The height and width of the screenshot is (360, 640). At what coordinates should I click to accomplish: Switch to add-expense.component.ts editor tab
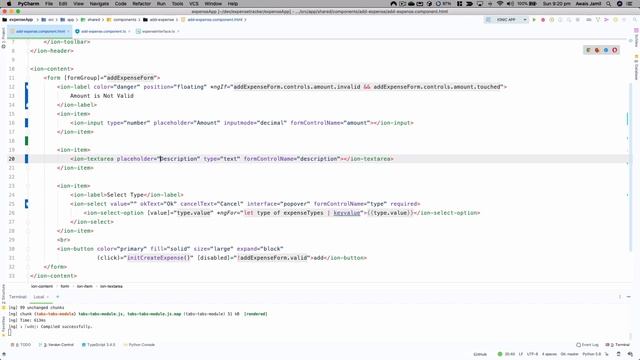[103, 31]
